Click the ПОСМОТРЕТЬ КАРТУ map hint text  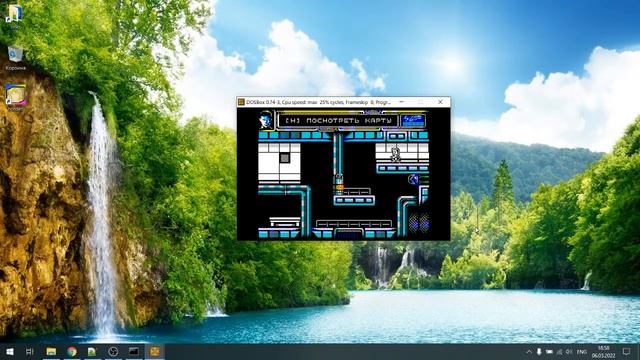[x=349, y=120]
